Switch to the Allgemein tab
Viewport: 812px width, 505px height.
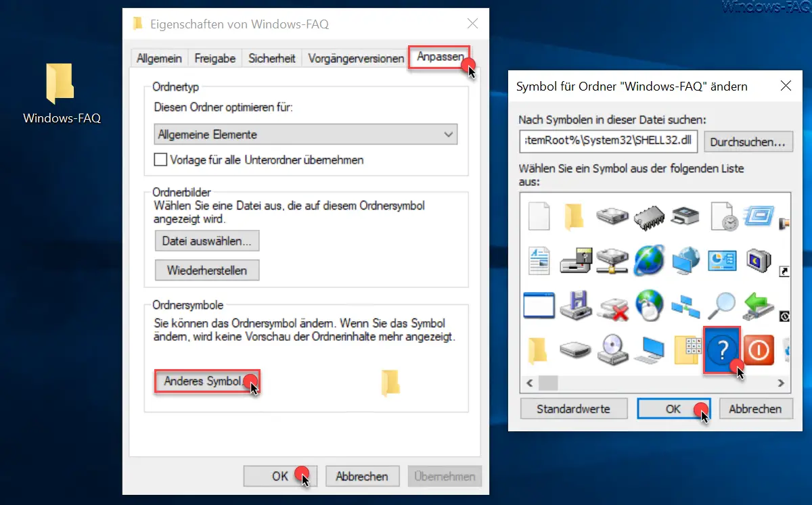pyautogui.click(x=159, y=58)
